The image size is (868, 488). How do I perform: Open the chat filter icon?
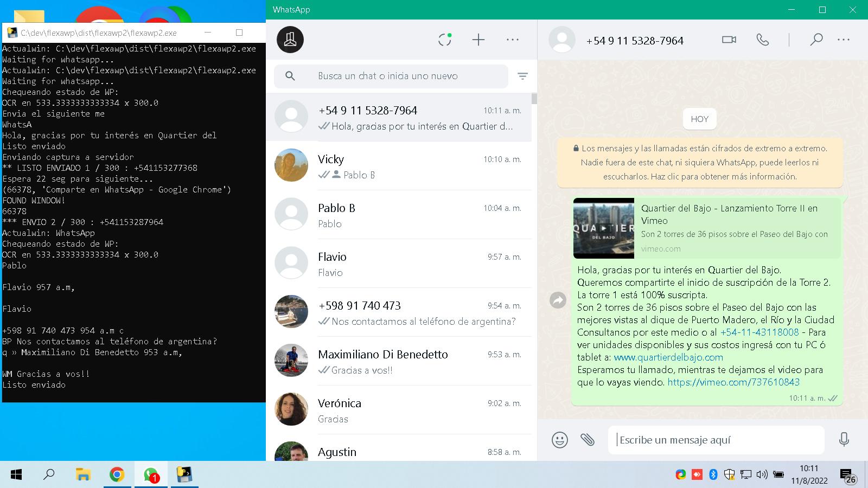coord(522,76)
